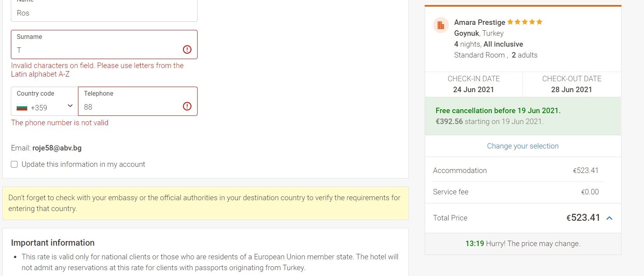Select the check-in date 24 Jun 2021
The height and width of the screenshot is (276, 644).
[x=473, y=89]
